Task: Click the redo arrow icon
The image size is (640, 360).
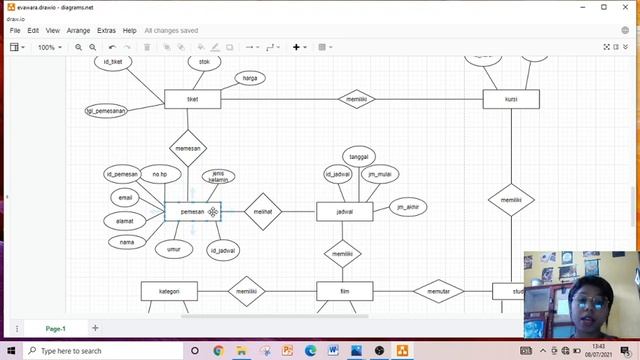Action: pyautogui.click(x=127, y=47)
